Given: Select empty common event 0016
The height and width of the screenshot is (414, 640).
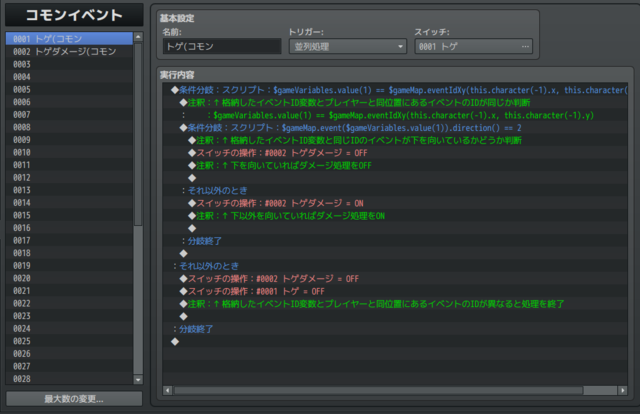Looking at the screenshot, I should click(x=69, y=228).
